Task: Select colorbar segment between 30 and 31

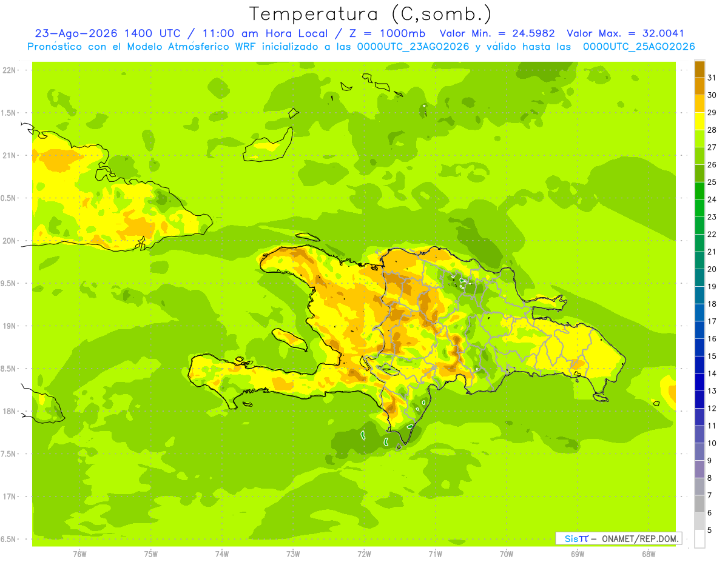Action: (x=699, y=86)
